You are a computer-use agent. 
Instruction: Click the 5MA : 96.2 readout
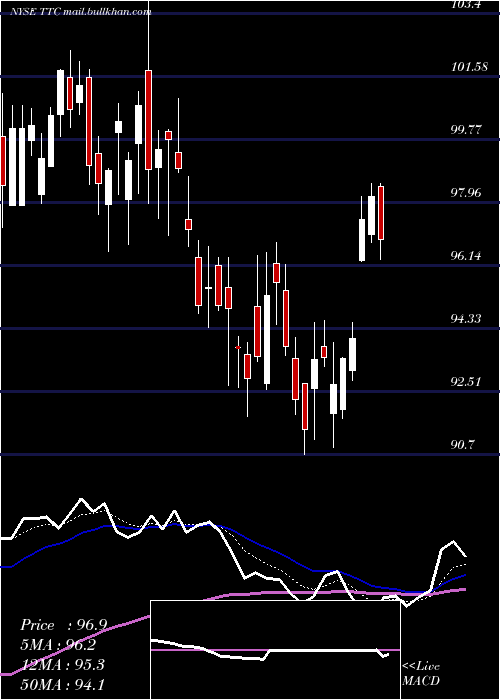(x=58, y=645)
